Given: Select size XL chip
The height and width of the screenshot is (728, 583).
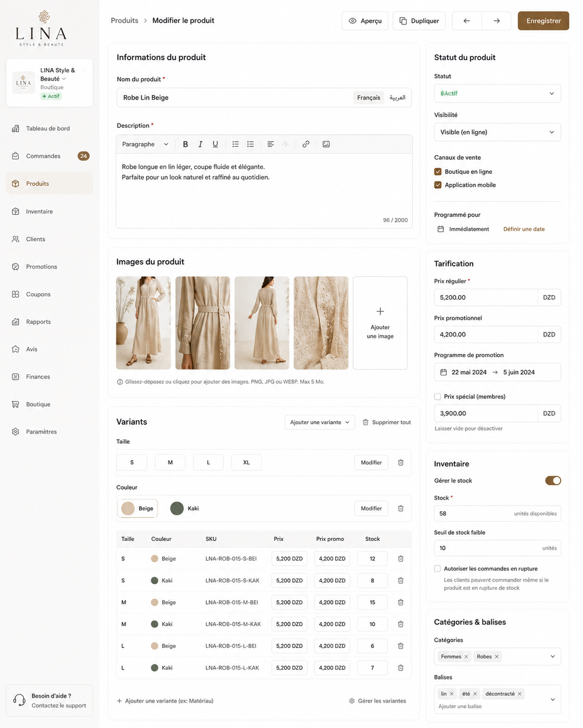Looking at the screenshot, I should coord(246,463).
